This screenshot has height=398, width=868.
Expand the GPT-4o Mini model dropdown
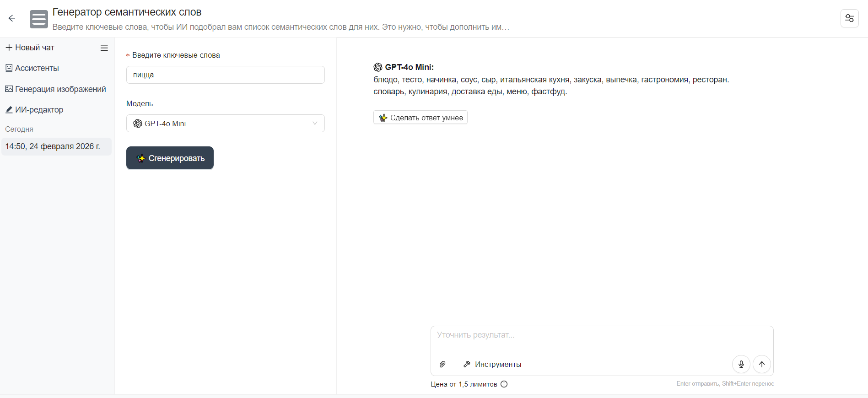(x=225, y=124)
